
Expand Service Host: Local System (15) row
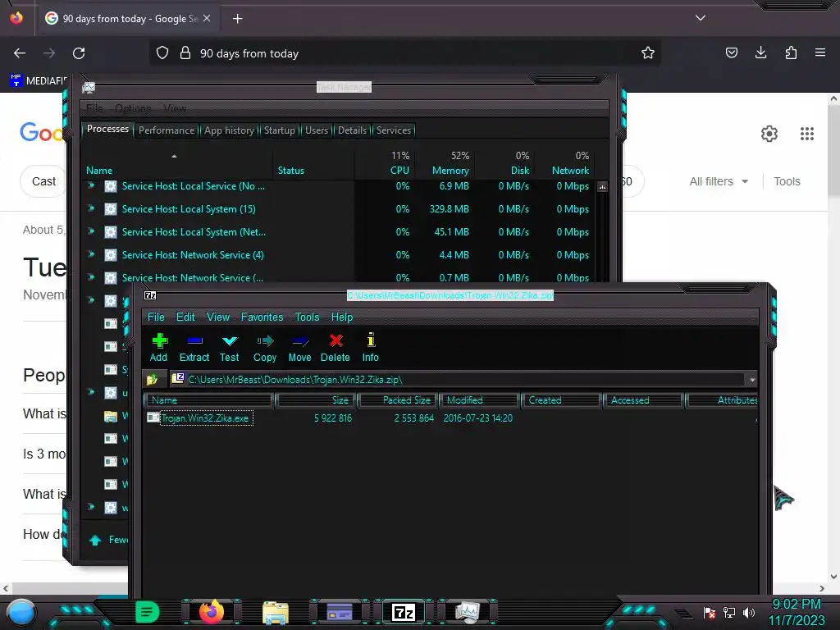[91, 209]
